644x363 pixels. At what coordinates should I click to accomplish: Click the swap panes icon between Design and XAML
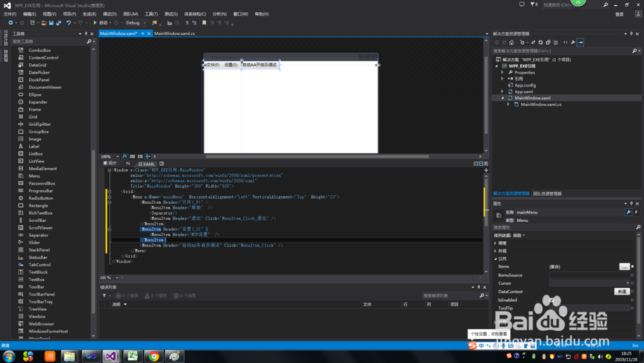coord(128,164)
